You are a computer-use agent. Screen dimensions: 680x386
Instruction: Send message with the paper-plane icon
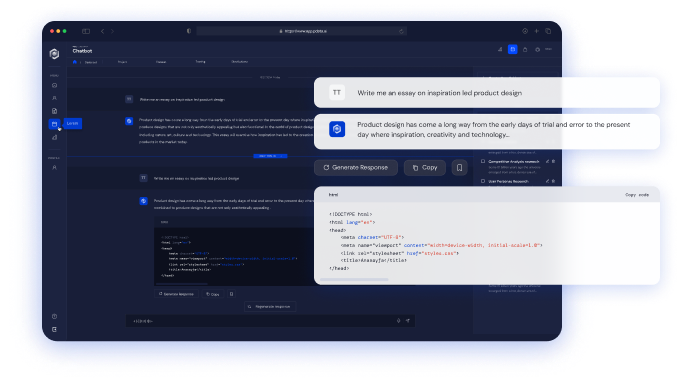click(x=408, y=321)
